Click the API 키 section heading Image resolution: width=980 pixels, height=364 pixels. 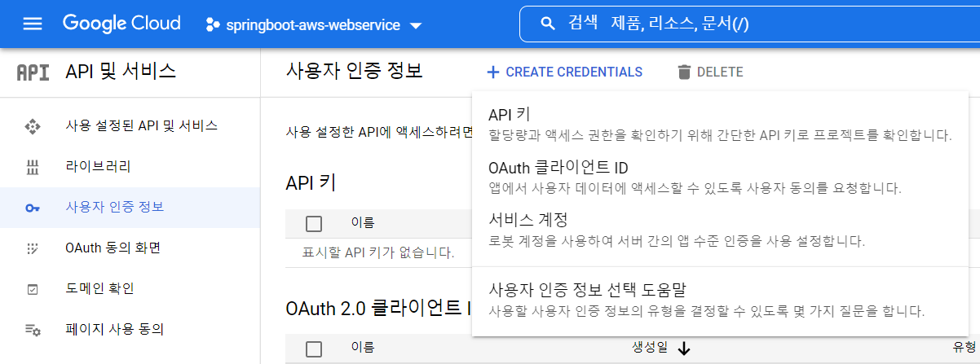click(x=312, y=182)
